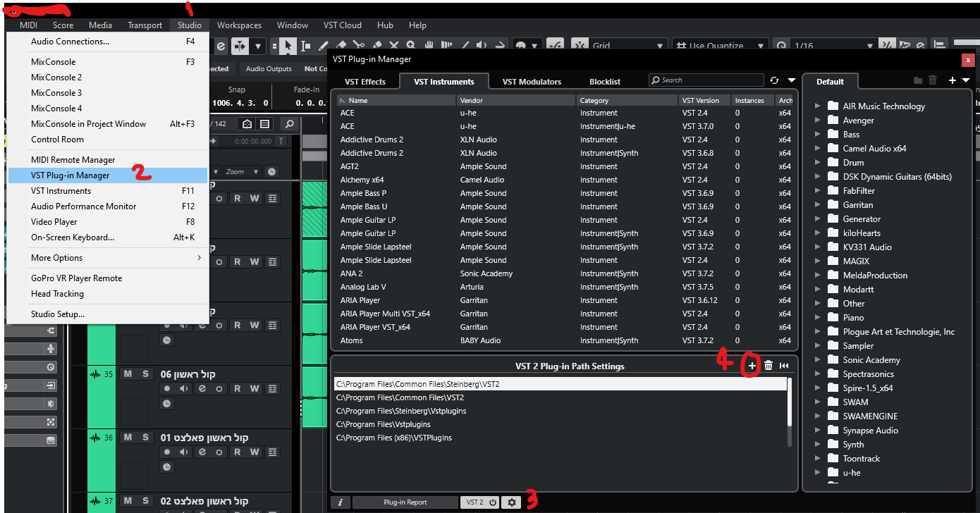This screenshot has width=980, height=513.
Task: Delete selected VST 2 plug-in path
Action: point(768,366)
